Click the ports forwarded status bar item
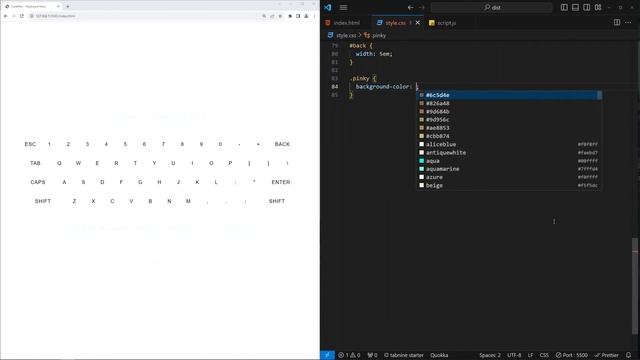Screen dimensions: 640x360 372,355
